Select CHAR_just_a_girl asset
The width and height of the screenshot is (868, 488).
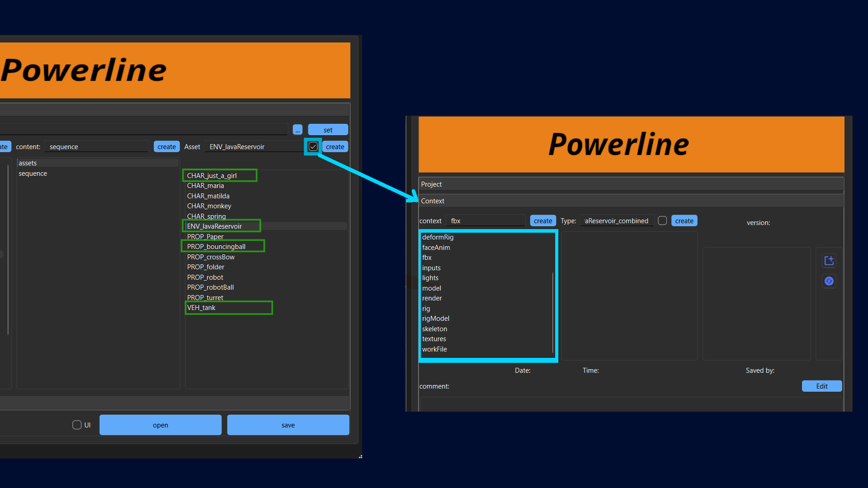(x=212, y=176)
